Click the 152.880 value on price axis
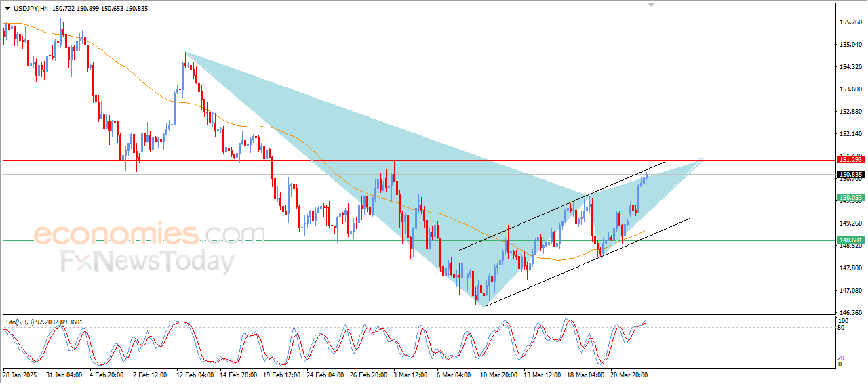This screenshot has width=868, height=384. coord(850,112)
